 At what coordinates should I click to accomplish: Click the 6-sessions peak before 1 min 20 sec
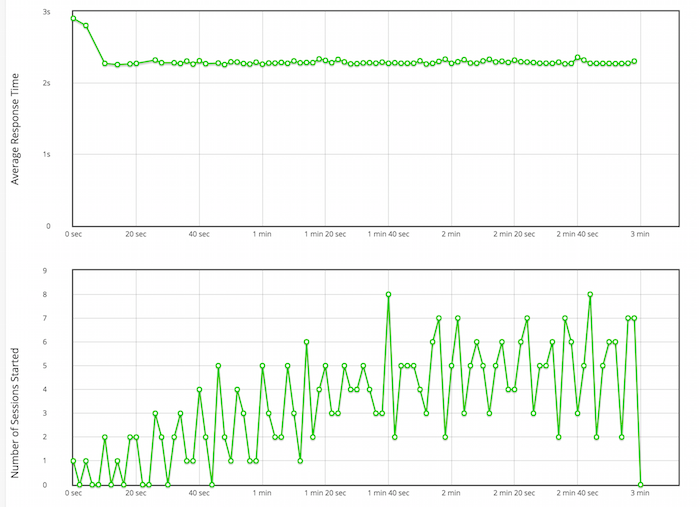[x=306, y=342]
